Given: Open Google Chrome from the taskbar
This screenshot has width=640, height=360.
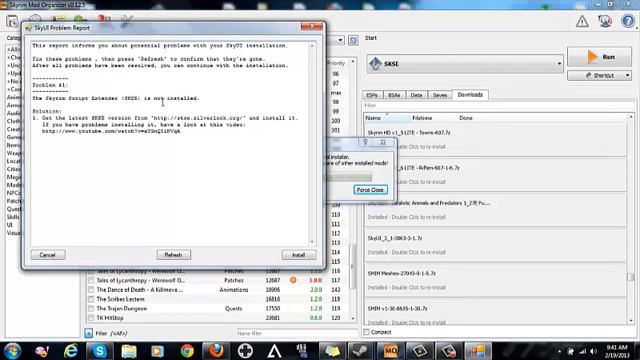Looking at the screenshot, I should pyautogui.click(x=187, y=351).
